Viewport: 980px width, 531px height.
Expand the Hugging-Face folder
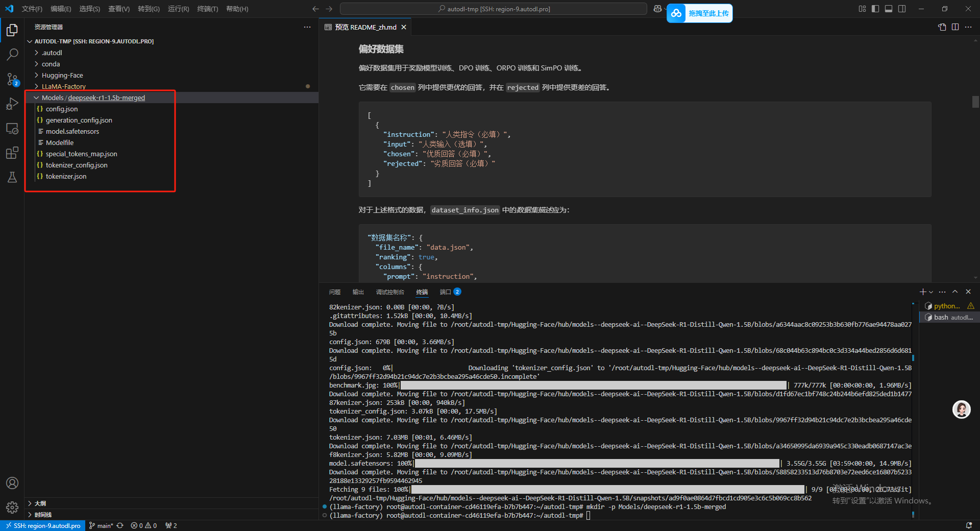171,75
